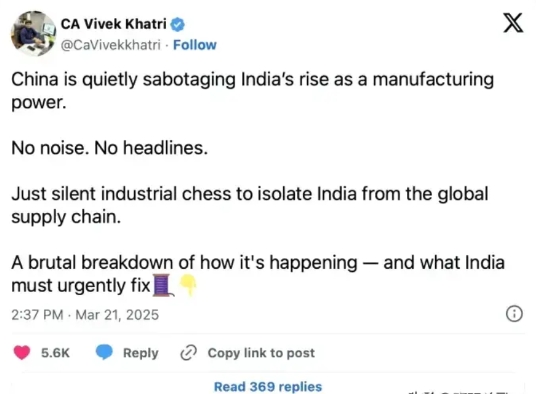
Task: Like the post with heart icon
Action: [x=22, y=353]
